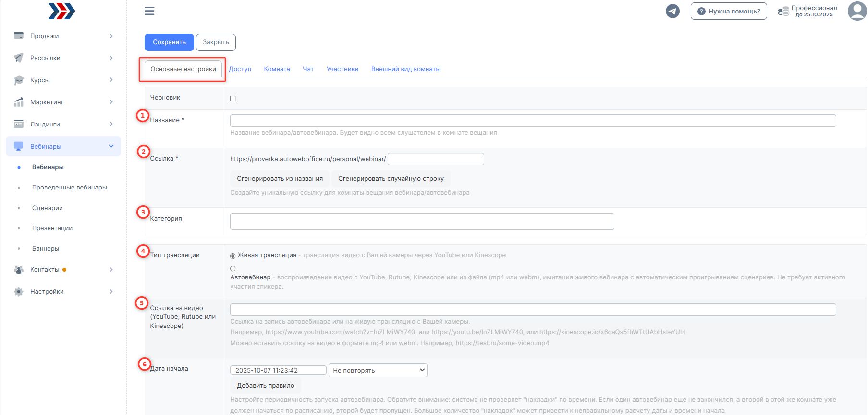Toggle the hamburger menu icon

[149, 11]
